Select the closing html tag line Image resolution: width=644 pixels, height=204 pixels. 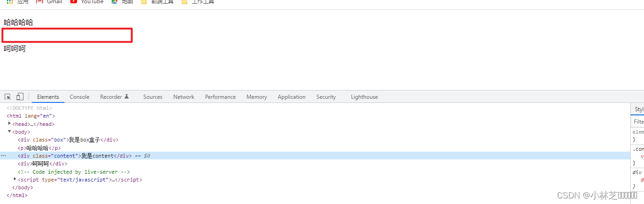pos(17,195)
